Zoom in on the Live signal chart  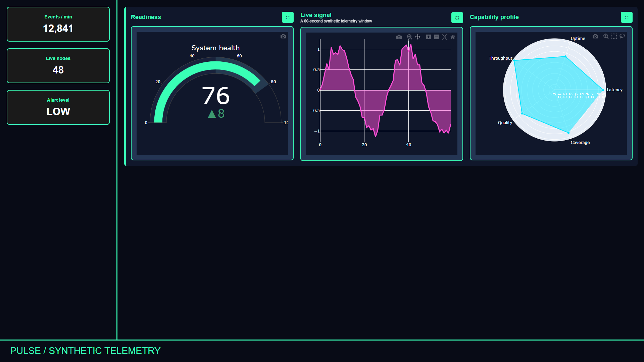click(x=429, y=37)
